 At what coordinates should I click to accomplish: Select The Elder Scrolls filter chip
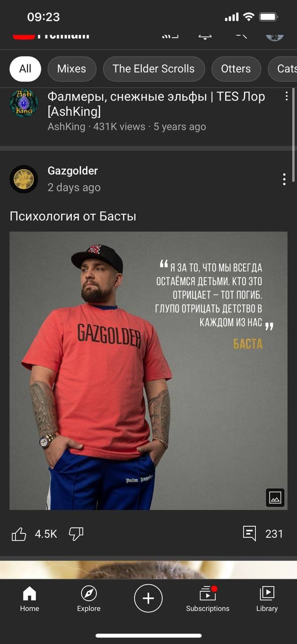tap(154, 69)
